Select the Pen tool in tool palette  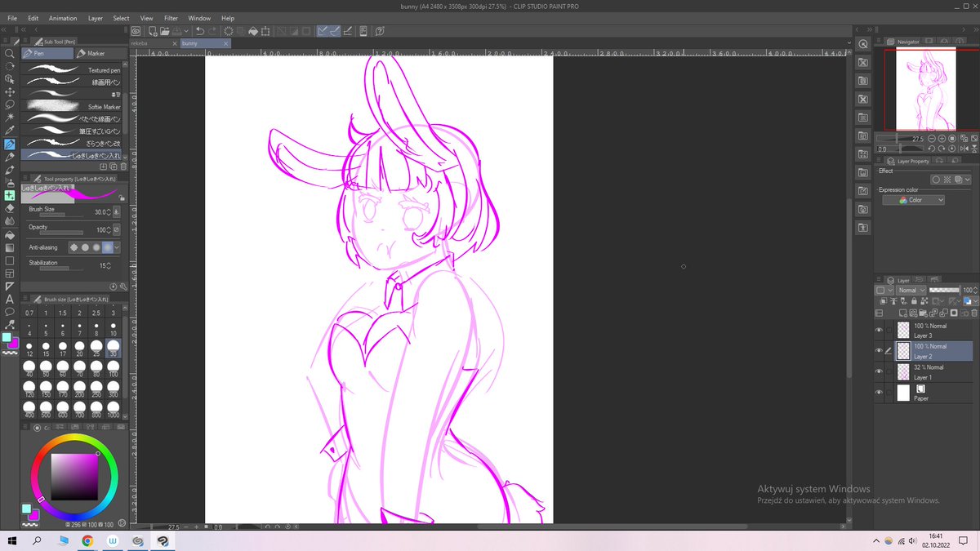coord(10,144)
